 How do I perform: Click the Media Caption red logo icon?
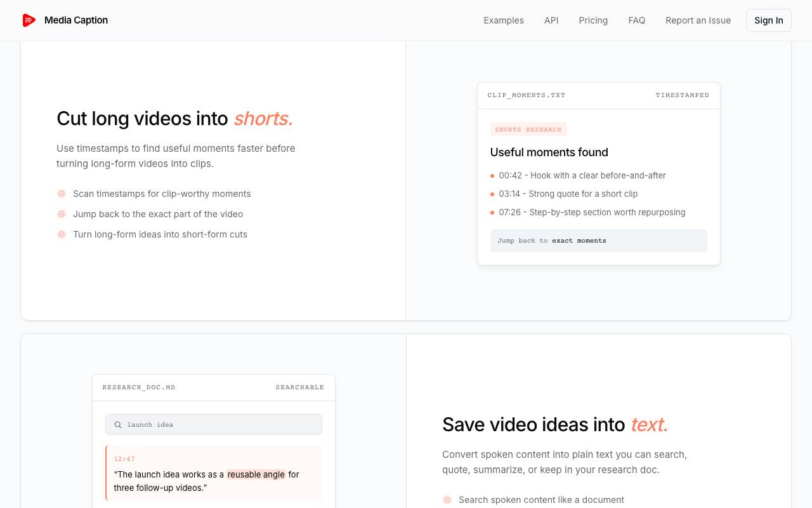(29, 20)
